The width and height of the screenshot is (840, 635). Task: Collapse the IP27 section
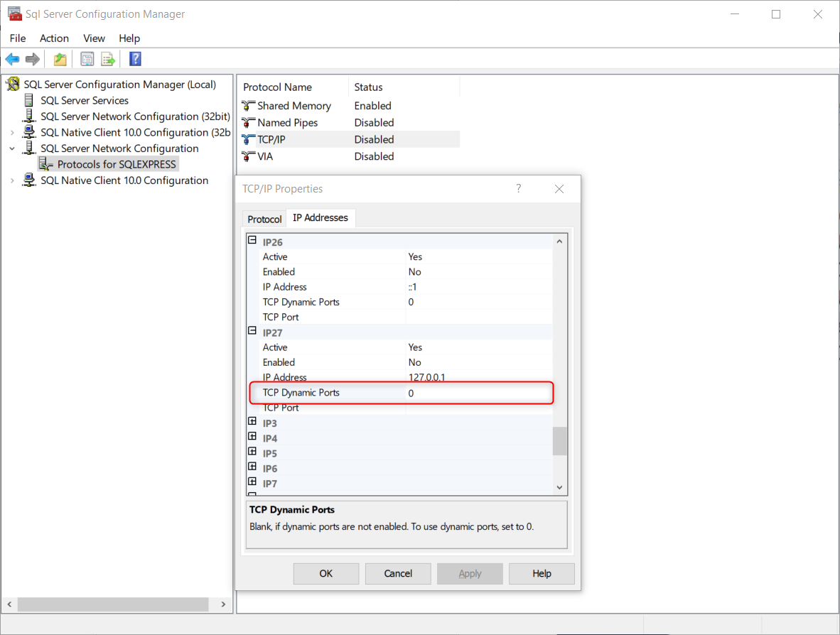point(252,331)
